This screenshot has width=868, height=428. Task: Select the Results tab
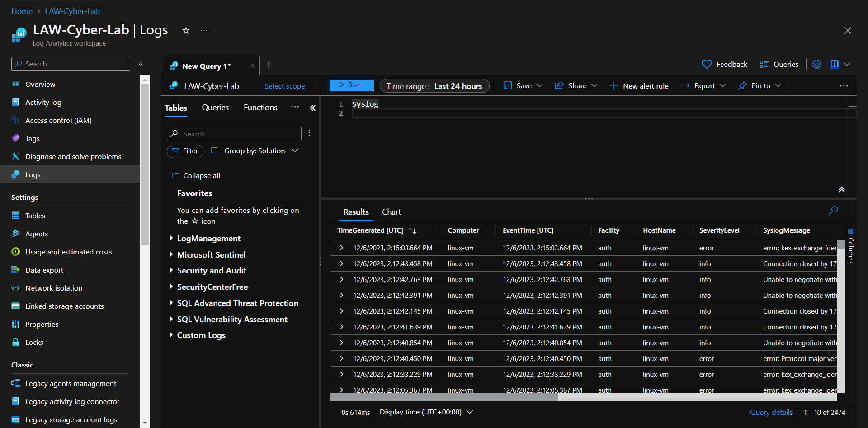click(356, 212)
